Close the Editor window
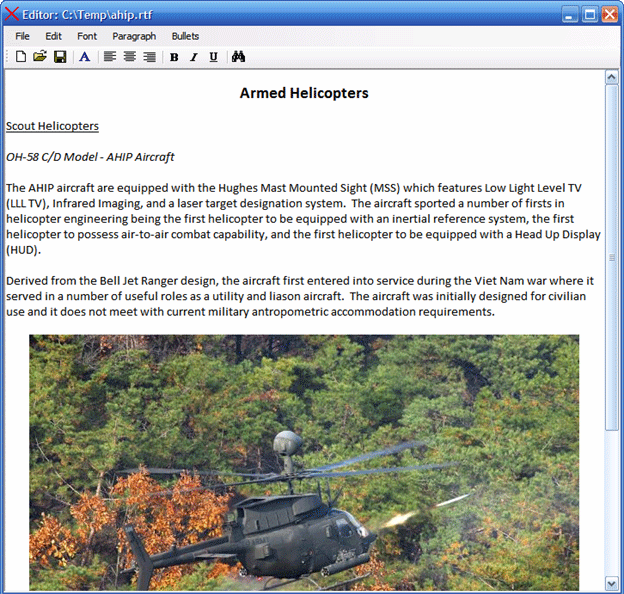 coord(610,15)
